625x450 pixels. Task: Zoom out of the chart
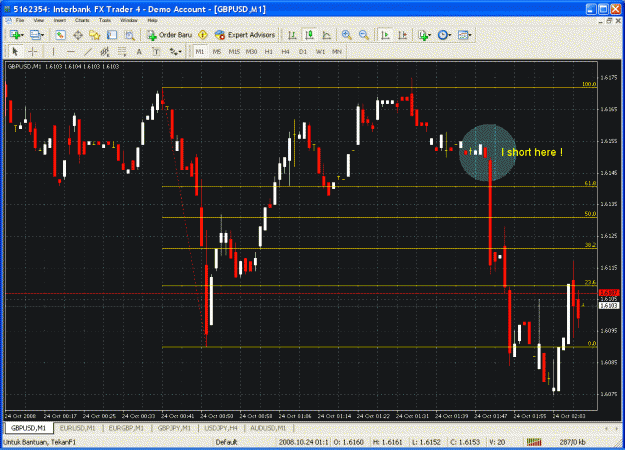364,35
